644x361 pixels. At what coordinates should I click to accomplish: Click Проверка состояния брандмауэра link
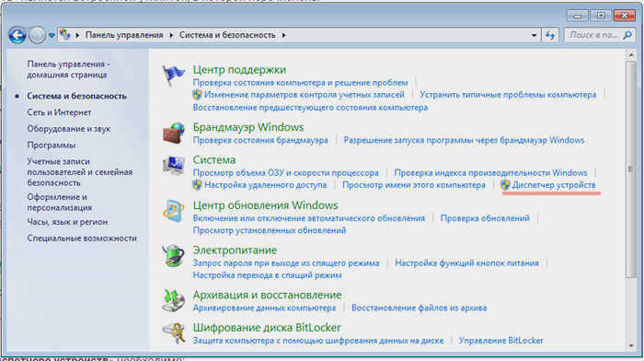click(x=260, y=140)
